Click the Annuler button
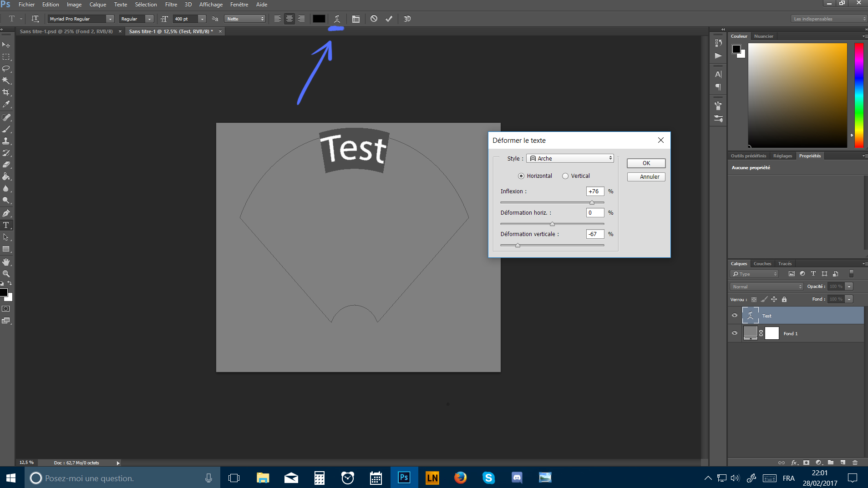The width and height of the screenshot is (868, 488). click(646, 177)
